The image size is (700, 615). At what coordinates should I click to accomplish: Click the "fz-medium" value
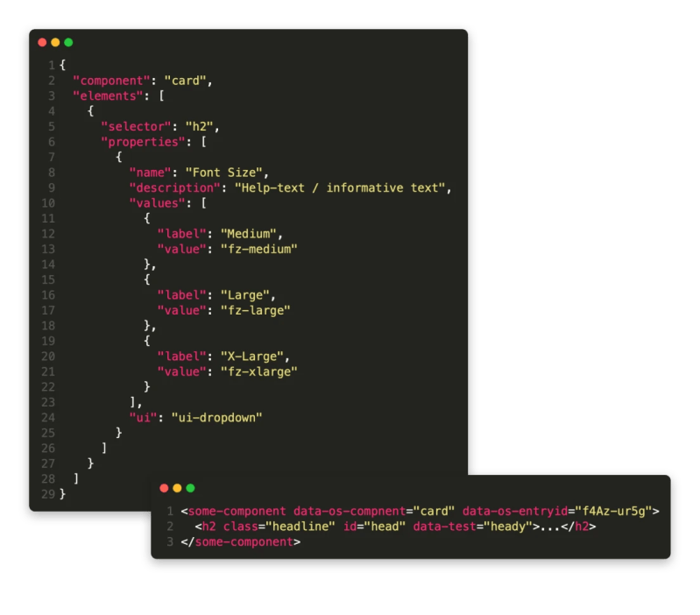pos(259,249)
